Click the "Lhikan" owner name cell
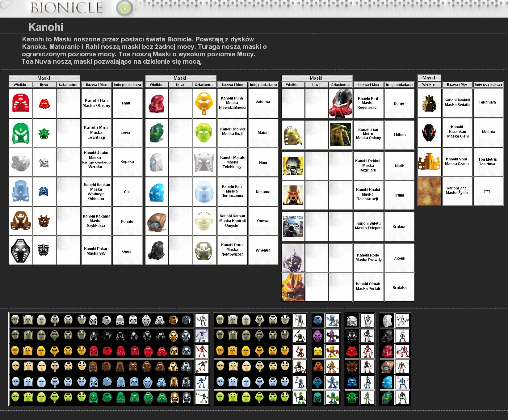 399,135
